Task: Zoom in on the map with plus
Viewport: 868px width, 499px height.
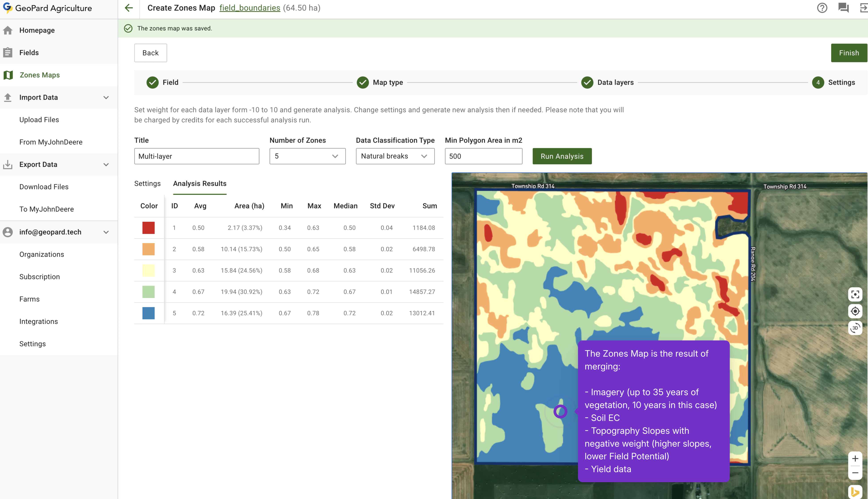Action: coord(855,459)
